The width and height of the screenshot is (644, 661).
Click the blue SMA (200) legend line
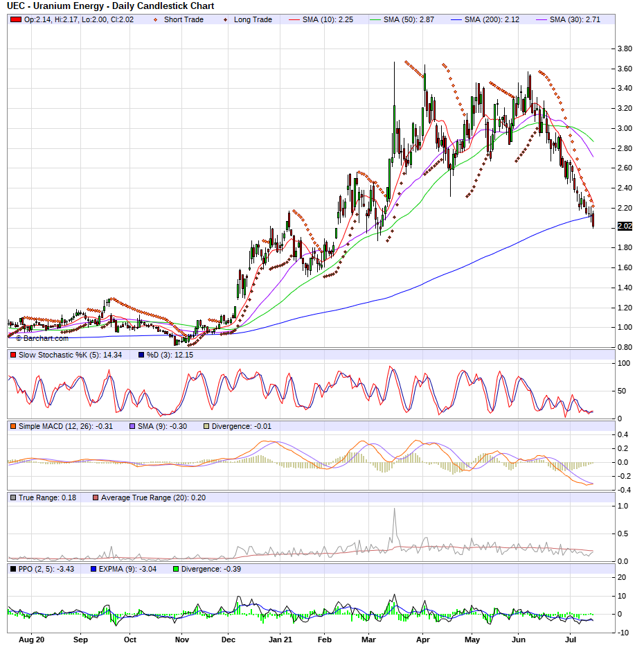(x=456, y=20)
